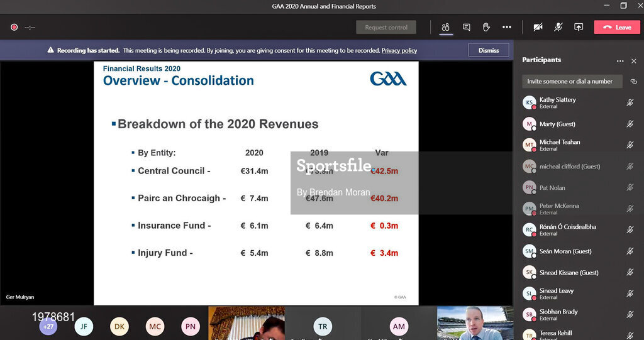Select participant Pat Nolan
The image size is (644, 340).
point(579,188)
